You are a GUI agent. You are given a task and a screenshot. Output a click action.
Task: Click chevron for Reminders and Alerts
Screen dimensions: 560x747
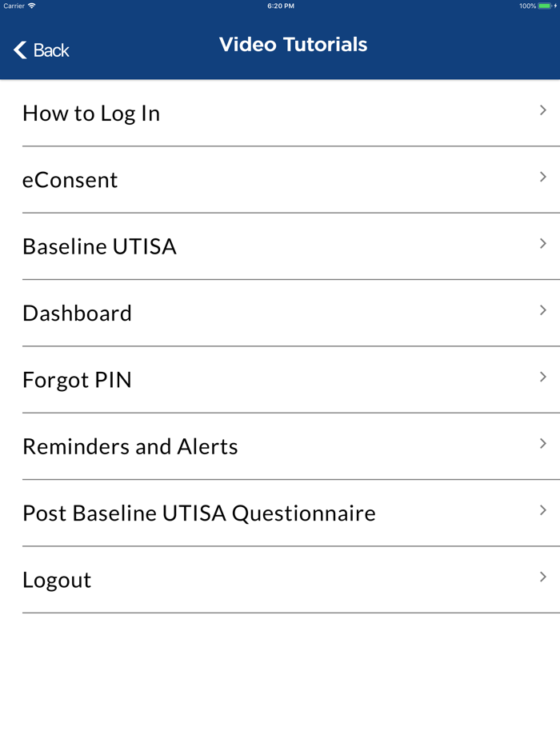(543, 443)
